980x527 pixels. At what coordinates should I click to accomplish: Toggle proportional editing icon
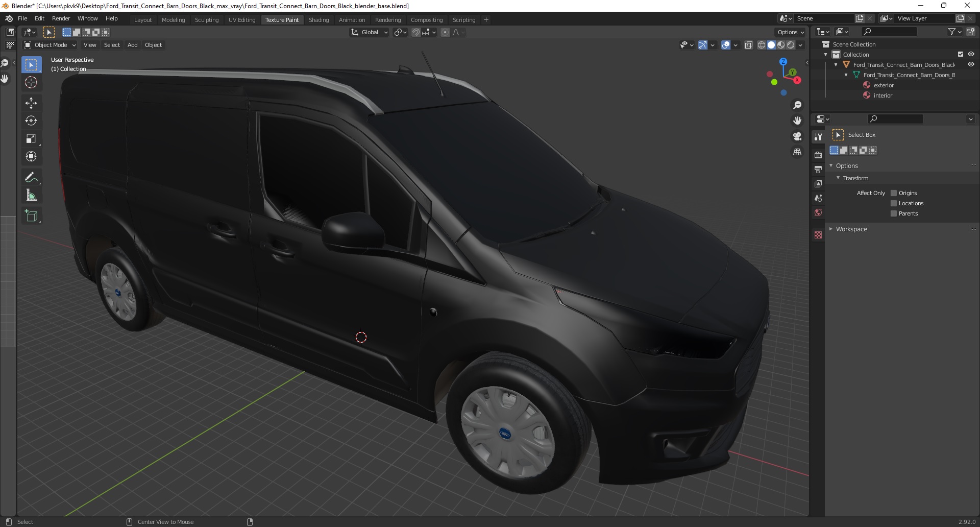click(445, 32)
